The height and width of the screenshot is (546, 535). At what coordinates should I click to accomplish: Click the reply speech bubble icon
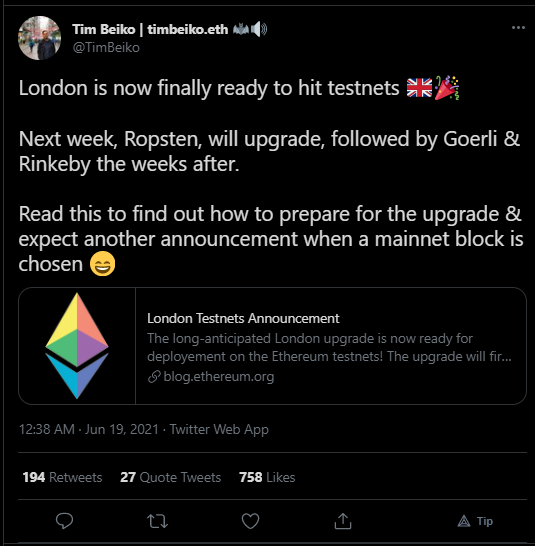tap(64, 521)
